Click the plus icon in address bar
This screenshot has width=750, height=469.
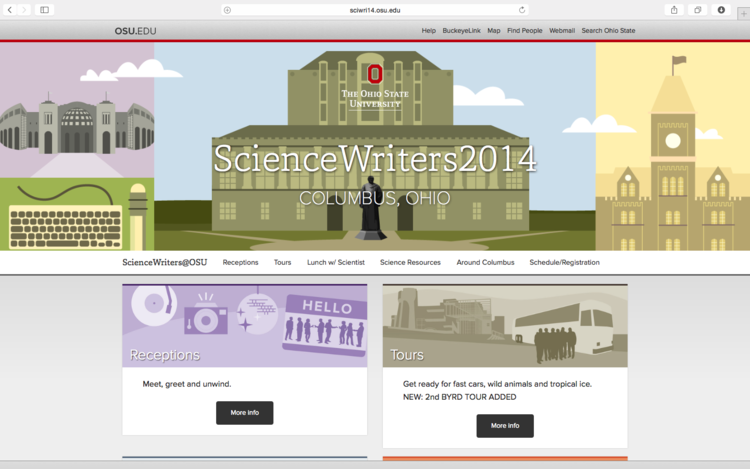228,10
